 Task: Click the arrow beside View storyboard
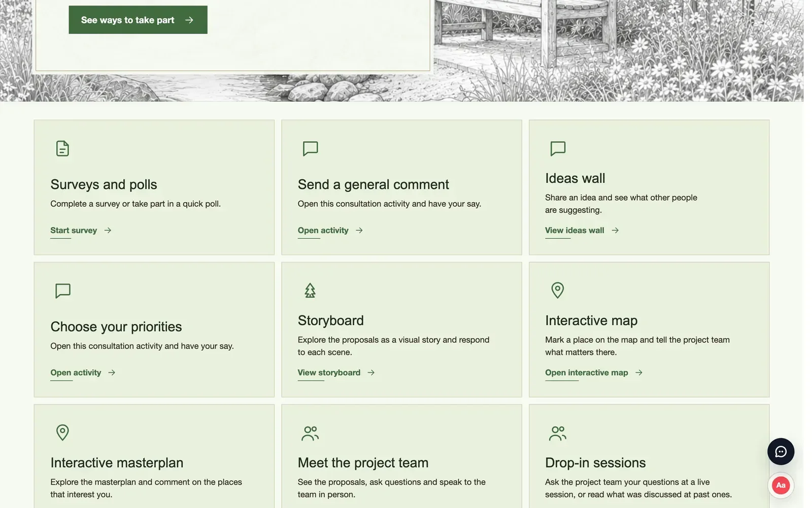371,372
